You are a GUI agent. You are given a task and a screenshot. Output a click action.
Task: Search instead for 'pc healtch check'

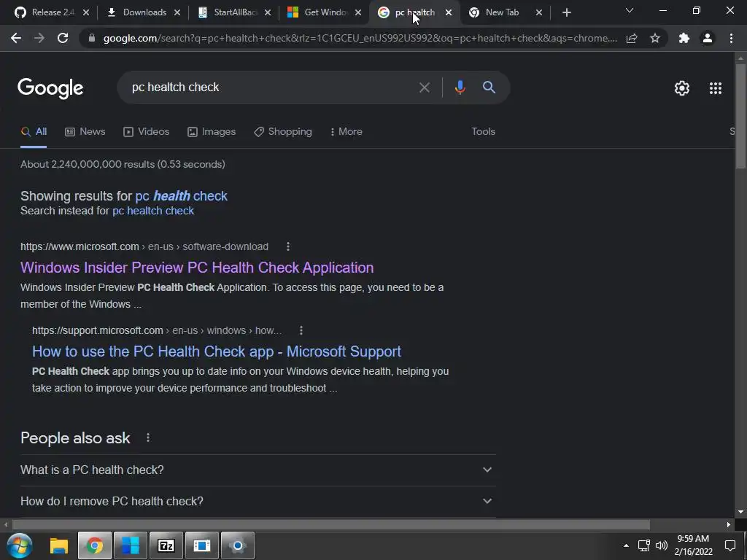pos(153,211)
